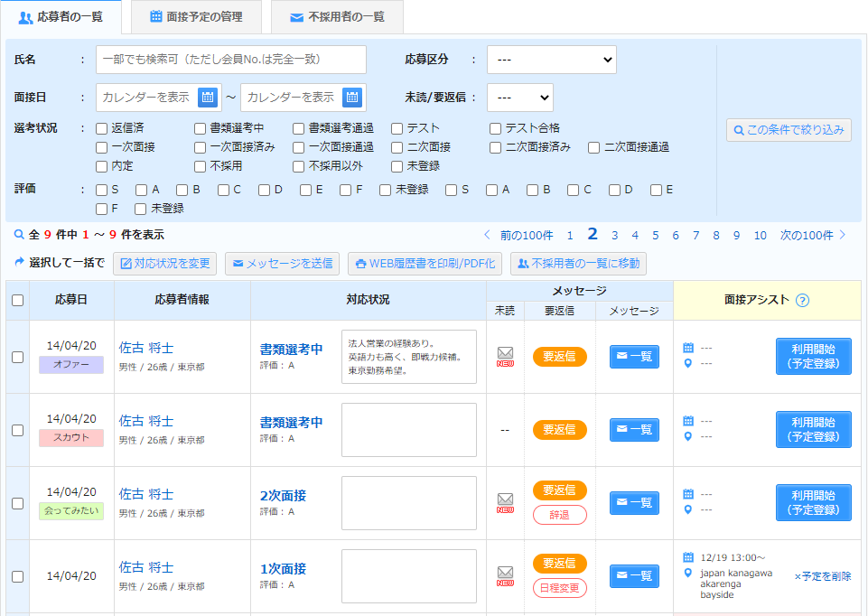Click メッセージを送信 bulk button
The height and width of the screenshot is (616, 868).
(x=283, y=264)
